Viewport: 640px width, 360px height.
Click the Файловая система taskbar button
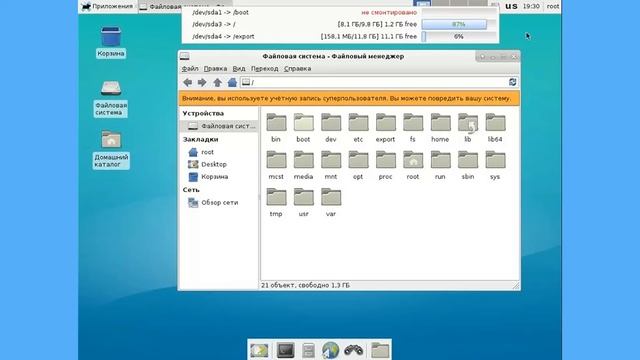[185, 7]
